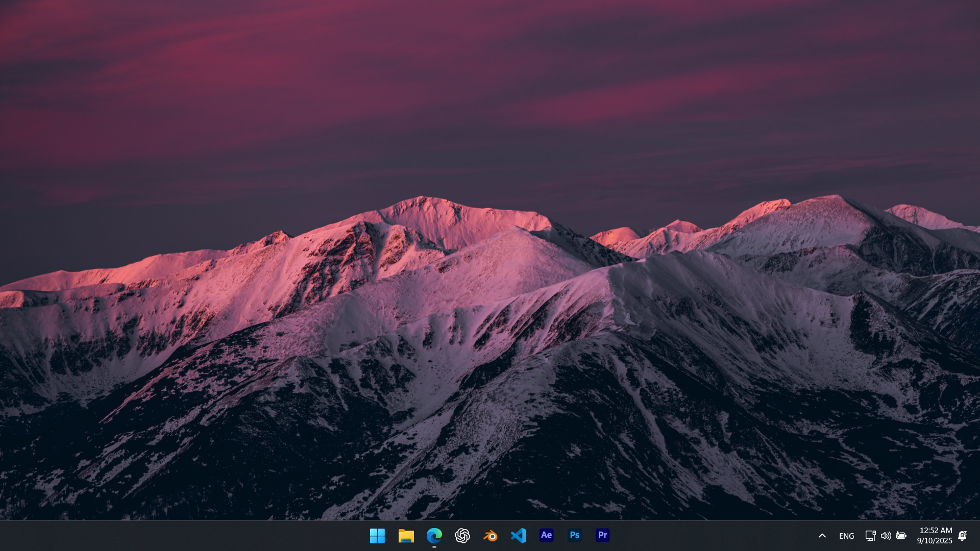Click the show desktop corner strip
Viewport: 980px width, 551px height.
tap(978, 536)
